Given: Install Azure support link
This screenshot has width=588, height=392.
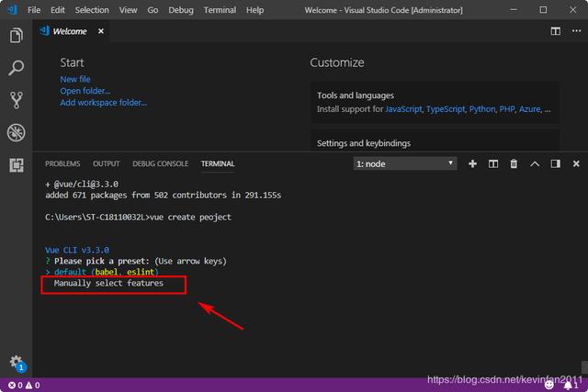Looking at the screenshot, I should click(x=529, y=109).
